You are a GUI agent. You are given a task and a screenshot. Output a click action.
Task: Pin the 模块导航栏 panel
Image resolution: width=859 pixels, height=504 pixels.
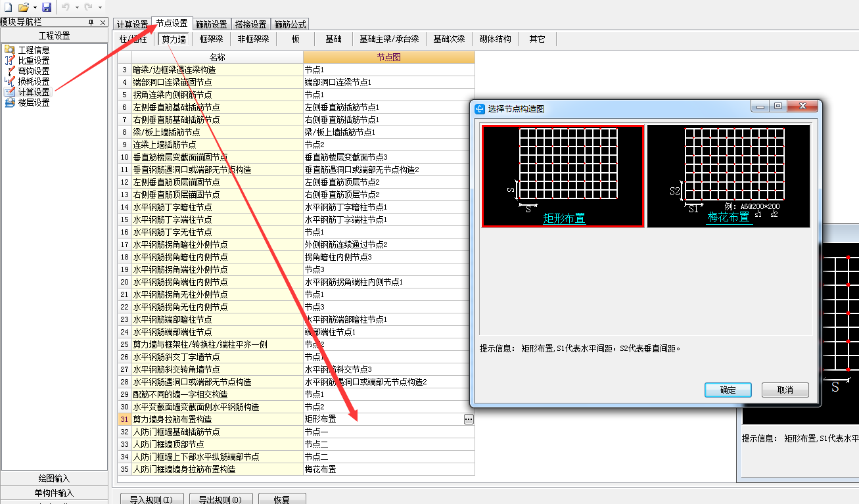pos(91,22)
